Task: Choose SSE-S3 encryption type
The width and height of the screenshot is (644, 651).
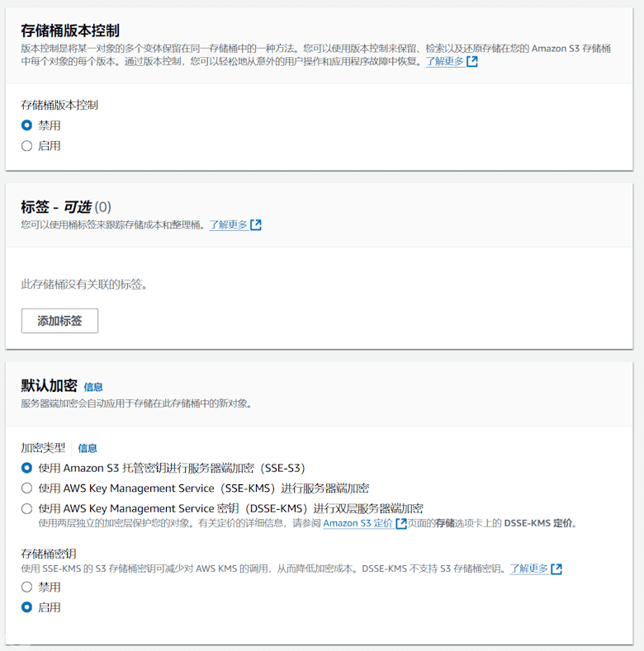Action: click(26, 468)
